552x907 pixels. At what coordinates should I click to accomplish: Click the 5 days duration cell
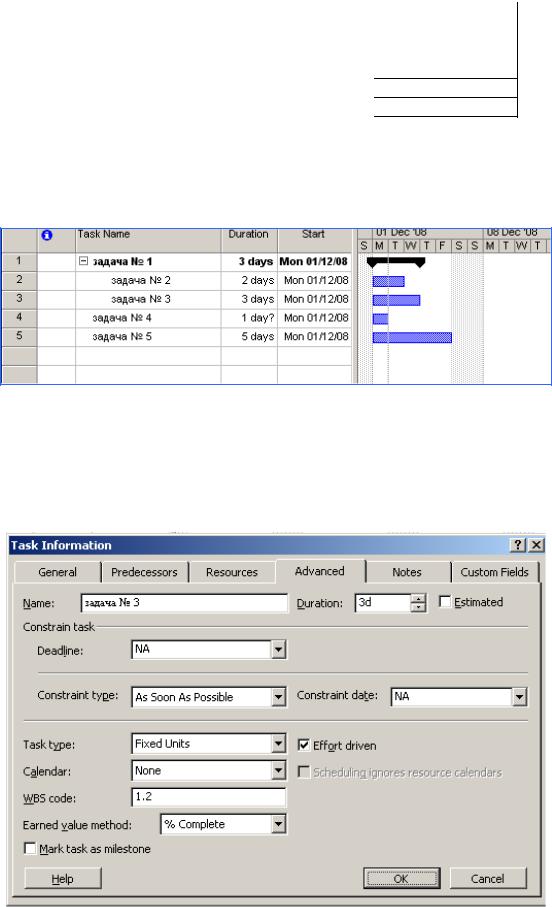[x=249, y=337]
